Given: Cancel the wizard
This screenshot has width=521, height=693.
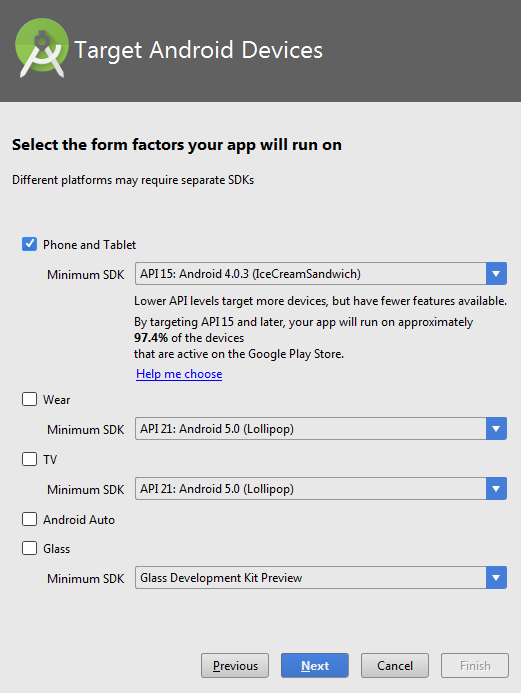Looking at the screenshot, I should click(395, 665).
